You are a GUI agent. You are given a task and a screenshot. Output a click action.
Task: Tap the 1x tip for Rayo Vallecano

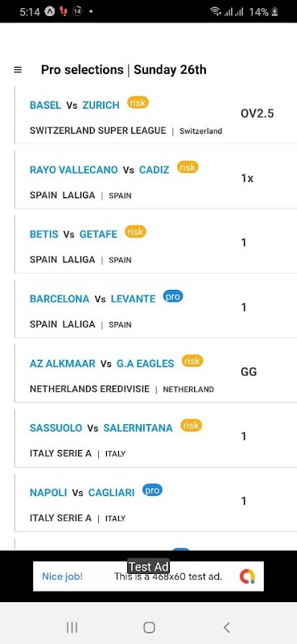247,178
